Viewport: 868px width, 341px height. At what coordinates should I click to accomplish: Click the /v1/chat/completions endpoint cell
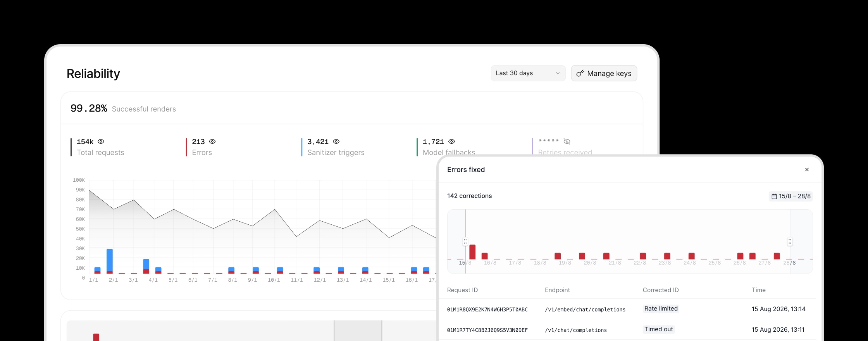(x=576, y=330)
